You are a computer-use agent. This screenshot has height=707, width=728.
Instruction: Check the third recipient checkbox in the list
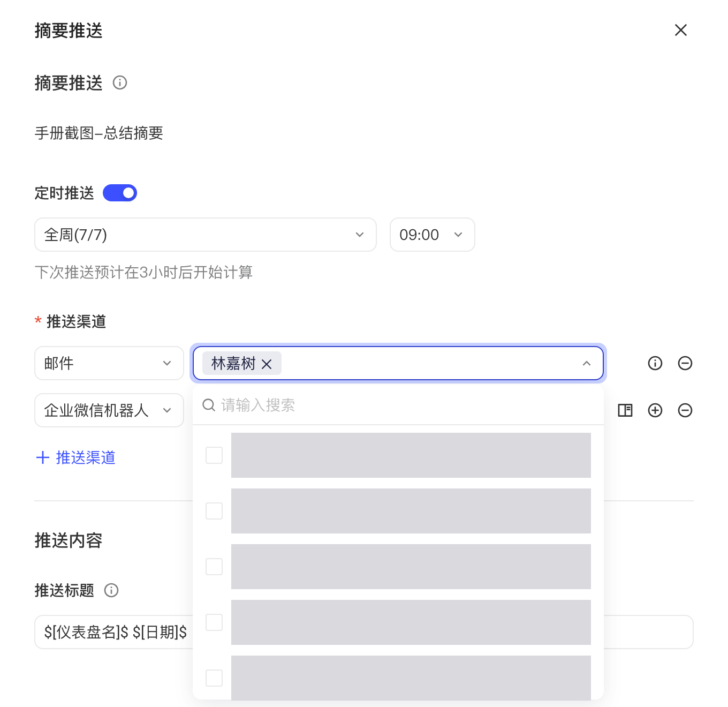tap(214, 567)
